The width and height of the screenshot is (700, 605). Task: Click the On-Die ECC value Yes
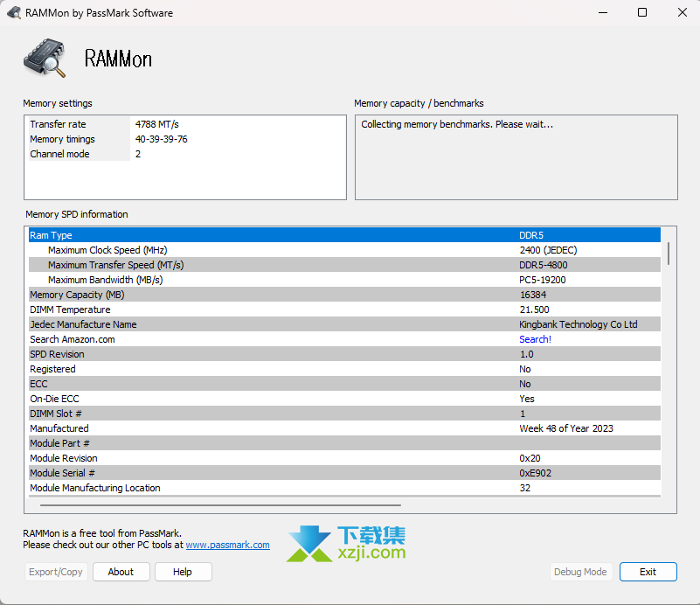527,399
